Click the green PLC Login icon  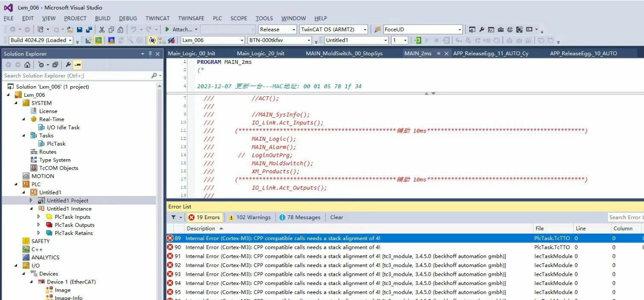pyautogui.click(x=418, y=40)
